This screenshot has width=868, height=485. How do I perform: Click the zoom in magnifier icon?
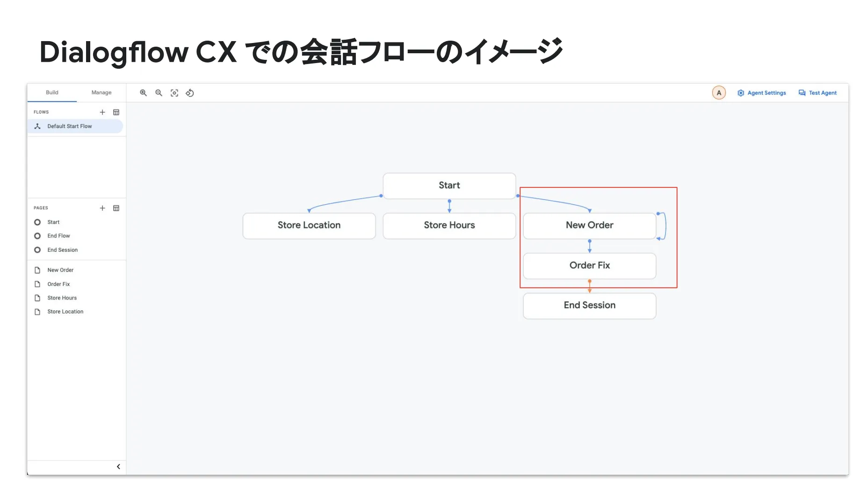tap(144, 93)
